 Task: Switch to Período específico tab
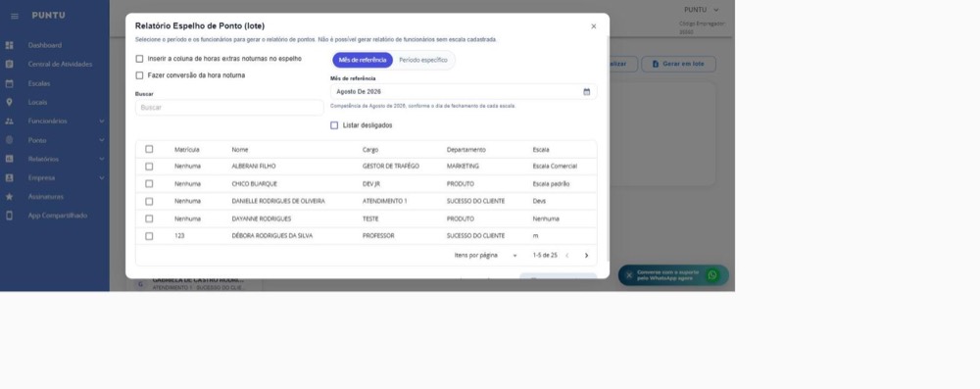coord(423,60)
